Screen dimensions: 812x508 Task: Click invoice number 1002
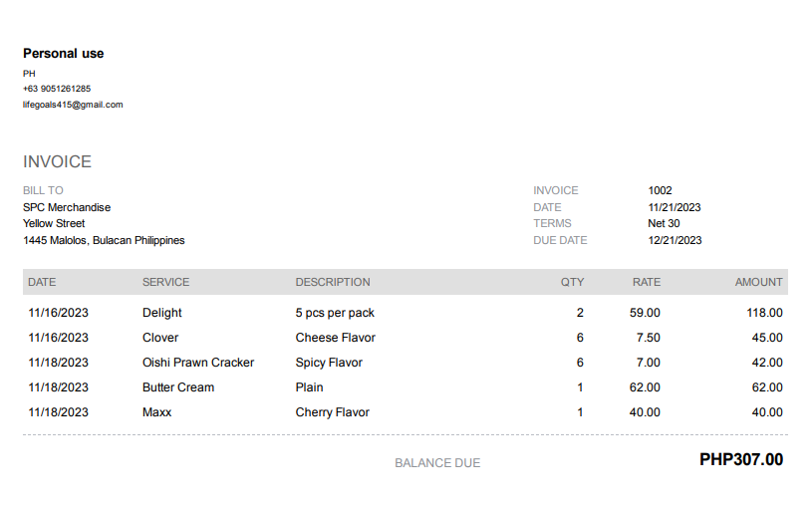pos(660,190)
